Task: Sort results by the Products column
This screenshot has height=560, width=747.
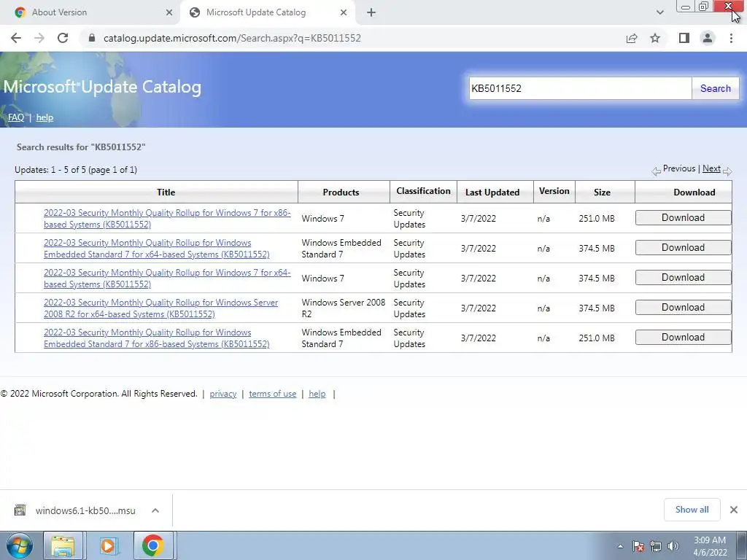Action: point(341,192)
